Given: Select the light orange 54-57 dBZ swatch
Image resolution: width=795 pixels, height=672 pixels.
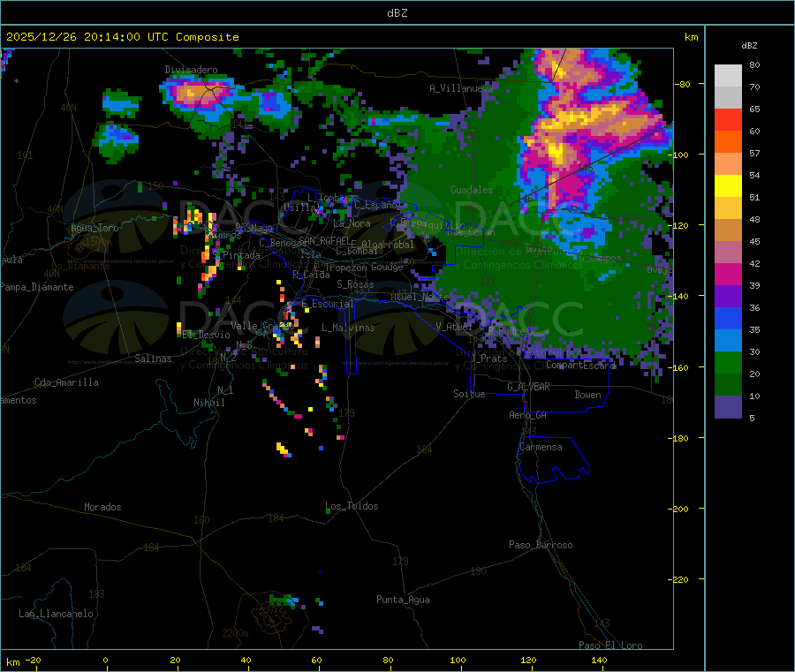Looking at the screenshot, I should pyautogui.click(x=728, y=164).
